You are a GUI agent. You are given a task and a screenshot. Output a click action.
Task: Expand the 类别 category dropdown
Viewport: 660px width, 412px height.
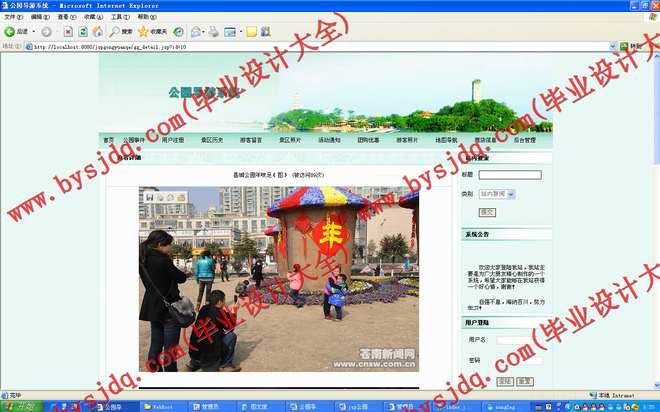click(511, 194)
